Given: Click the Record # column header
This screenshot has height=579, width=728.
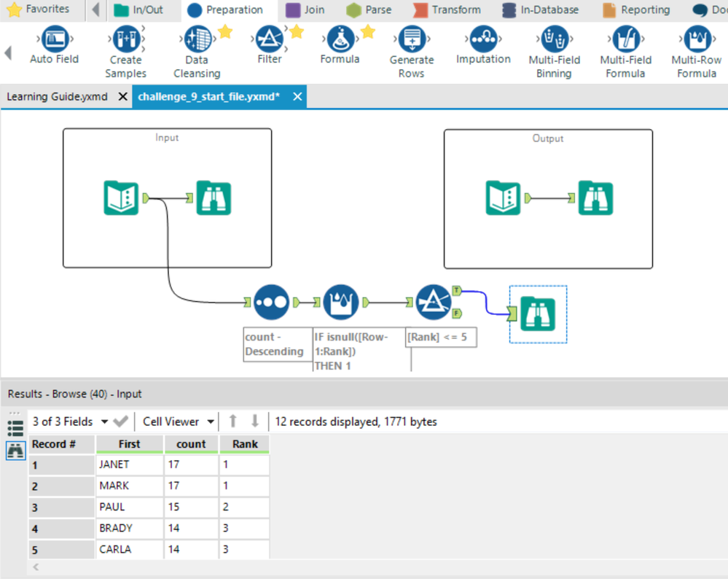Looking at the screenshot, I should coord(62,444).
